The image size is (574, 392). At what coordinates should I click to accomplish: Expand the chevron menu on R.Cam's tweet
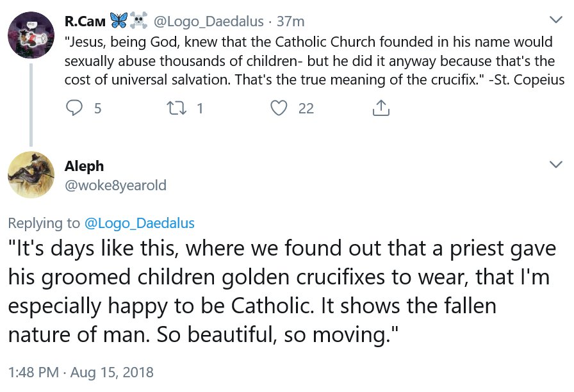(555, 20)
